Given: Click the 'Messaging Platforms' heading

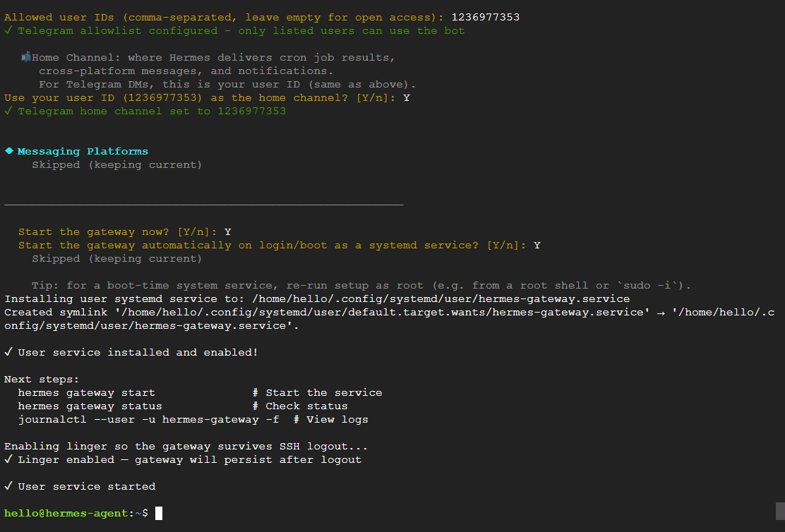Looking at the screenshot, I should click(83, 151).
